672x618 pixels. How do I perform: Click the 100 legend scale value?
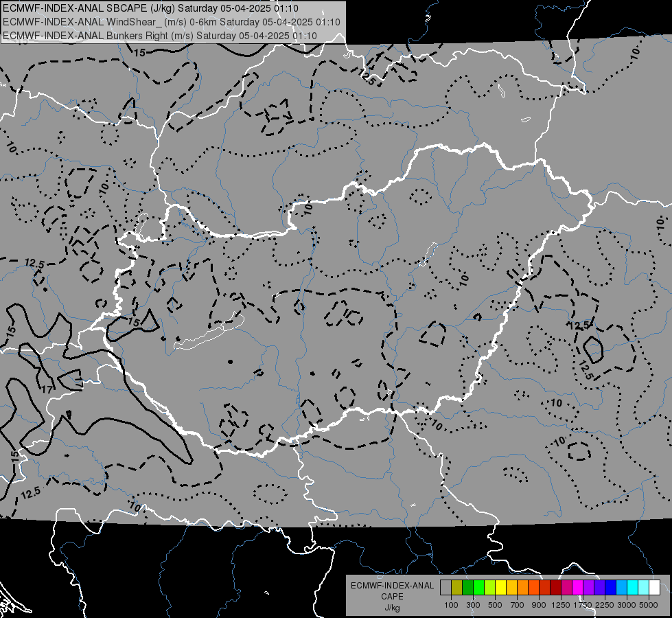coord(451,605)
